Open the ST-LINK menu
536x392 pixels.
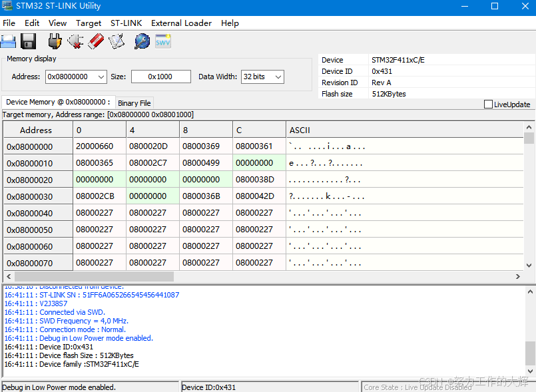tap(126, 23)
